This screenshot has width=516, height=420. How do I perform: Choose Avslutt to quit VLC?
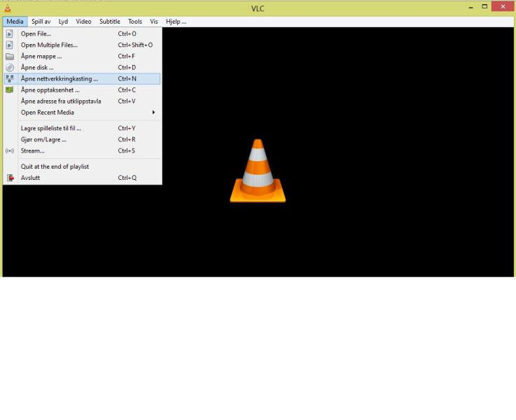tap(83, 178)
